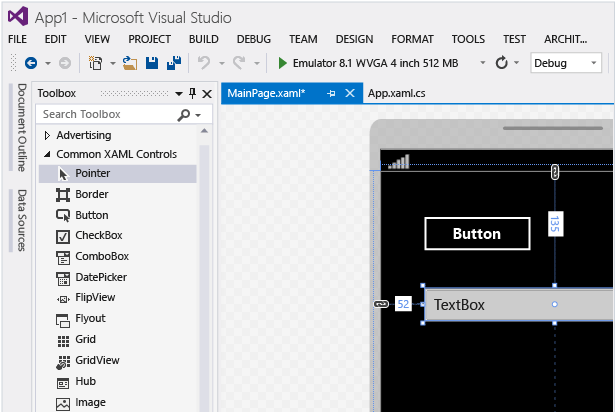
Task: Select the Hub control in Toolbox
Action: 117,381
